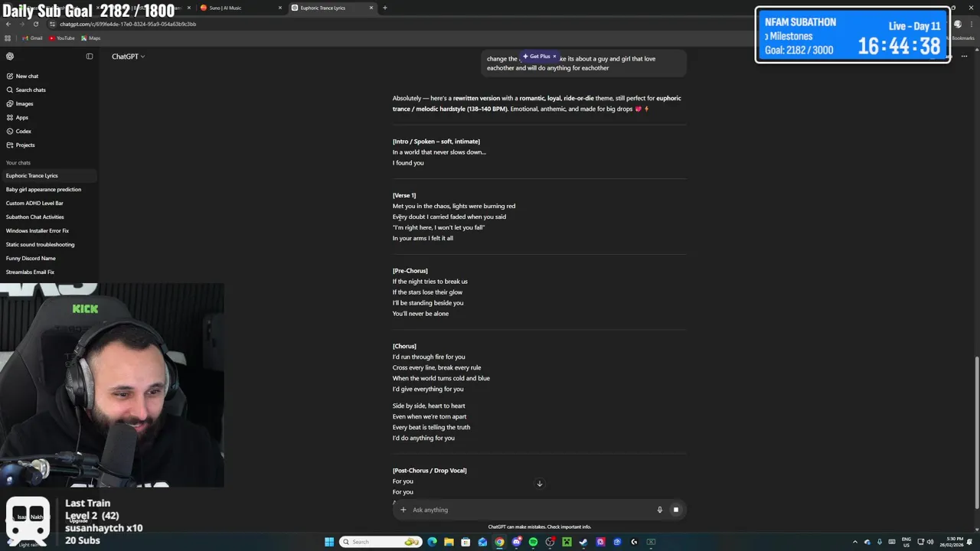This screenshot has height=551, width=980.
Task: Click the [Pre-Chorus] heading text
Action: click(410, 271)
